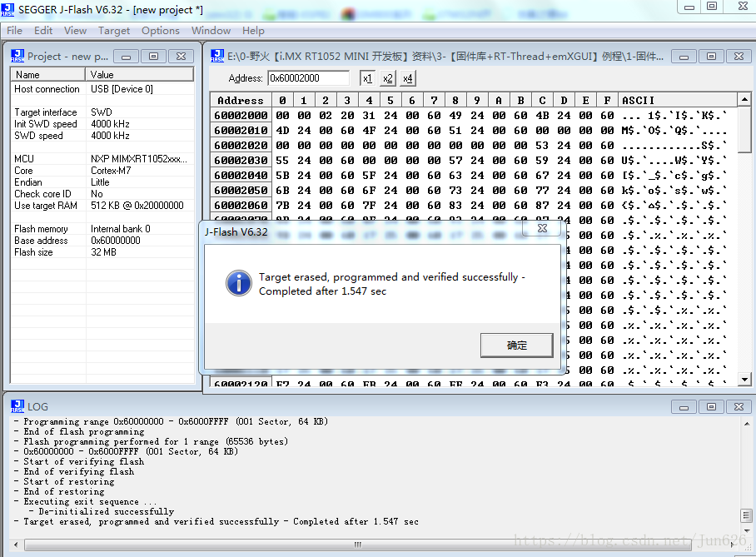This screenshot has height=557, width=756.
Task: Open the File menu
Action: (14, 30)
